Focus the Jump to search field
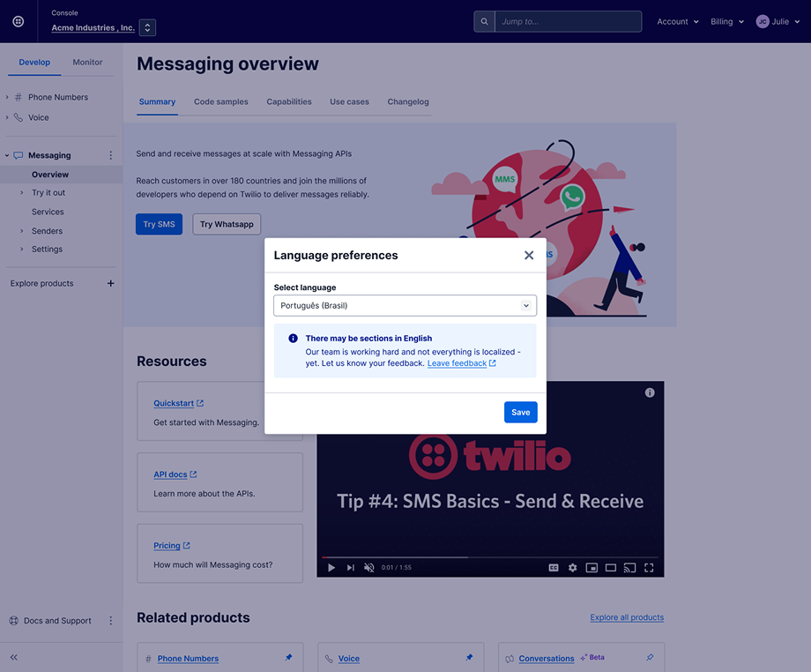 pyautogui.click(x=568, y=22)
